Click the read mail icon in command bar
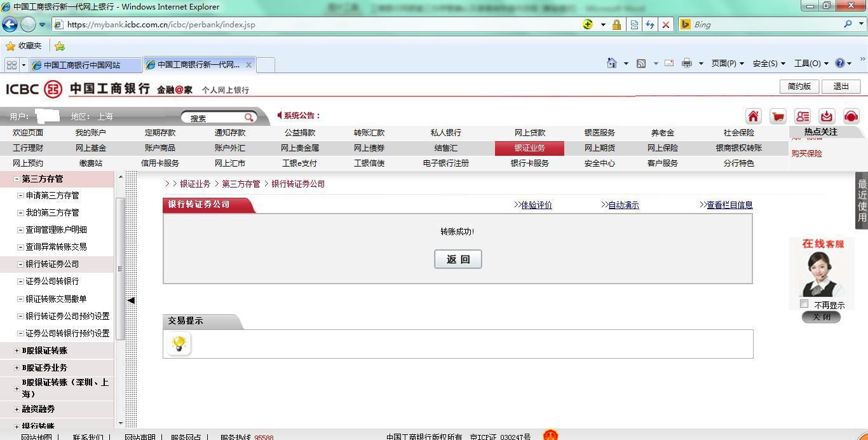 669,63
